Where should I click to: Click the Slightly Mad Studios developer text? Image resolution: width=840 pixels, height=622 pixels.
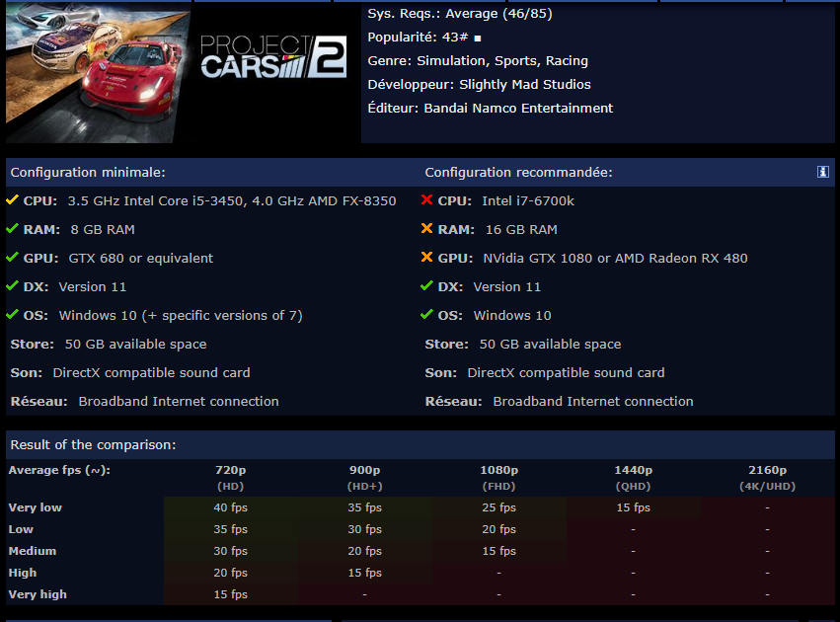525,85
